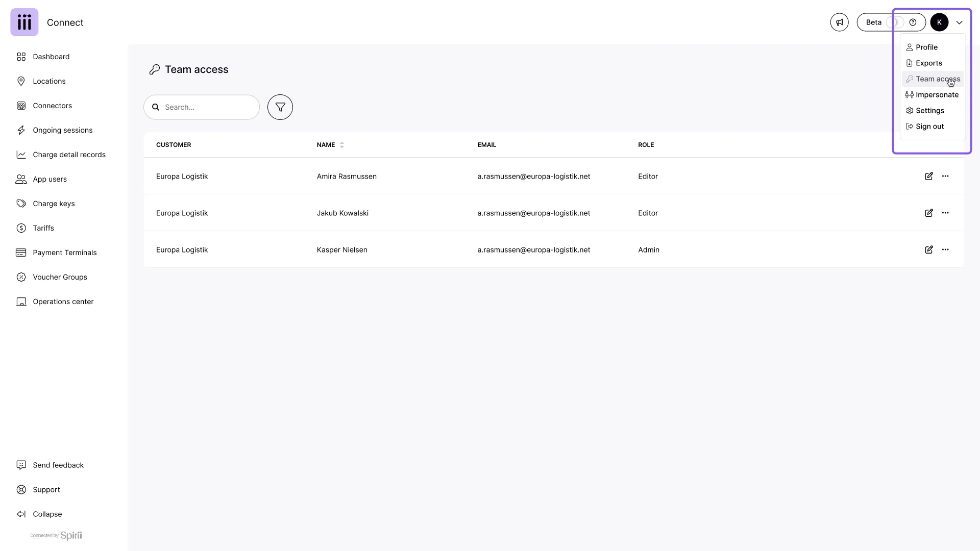Collapse the sidebar navigation
Screen dimensions: 980x551
click(47, 514)
